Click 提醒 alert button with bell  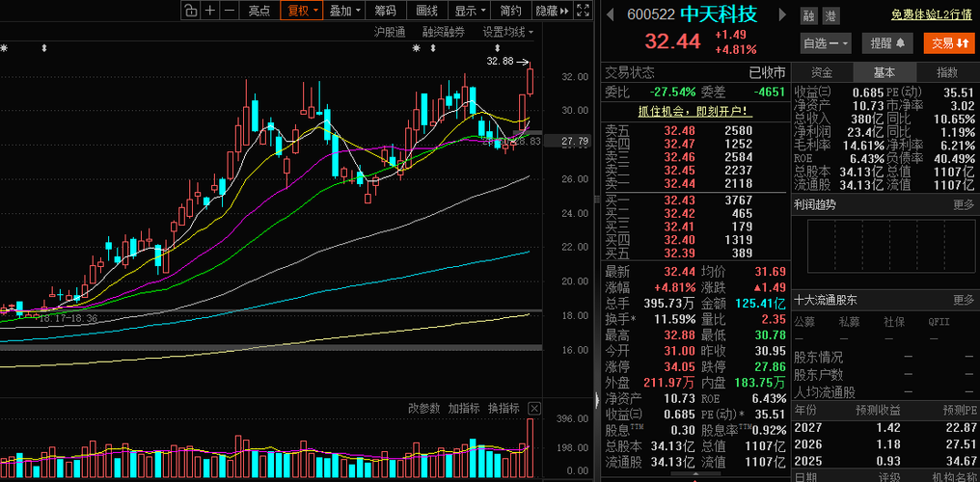pyautogui.click(x=887, y=43)
